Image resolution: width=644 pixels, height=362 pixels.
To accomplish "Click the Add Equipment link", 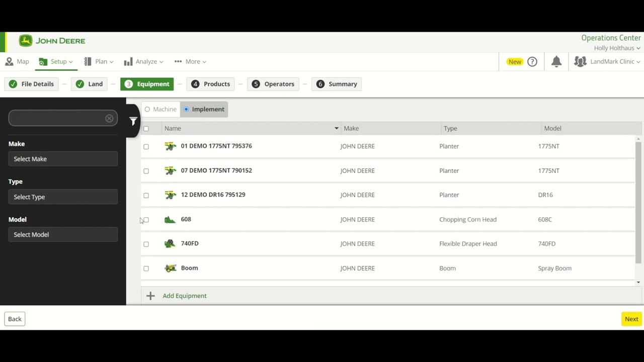I will pos(185,296).
